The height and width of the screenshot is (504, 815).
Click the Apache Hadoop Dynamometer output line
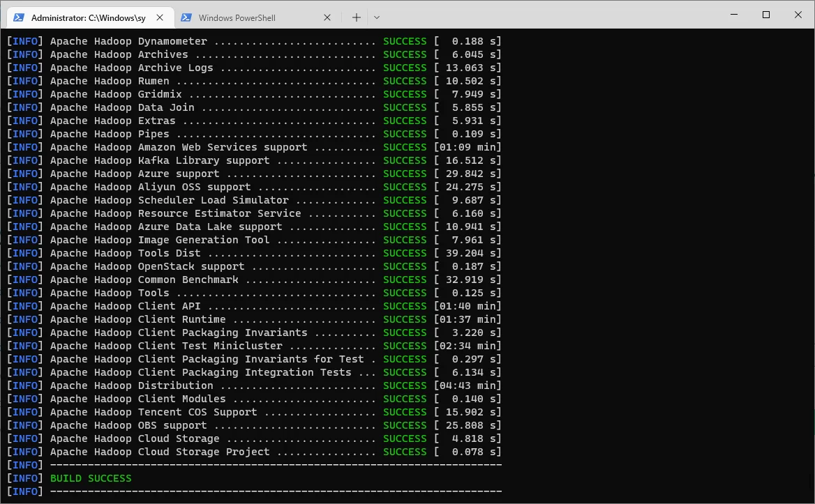pyautogui.click(x=128, y=41)
